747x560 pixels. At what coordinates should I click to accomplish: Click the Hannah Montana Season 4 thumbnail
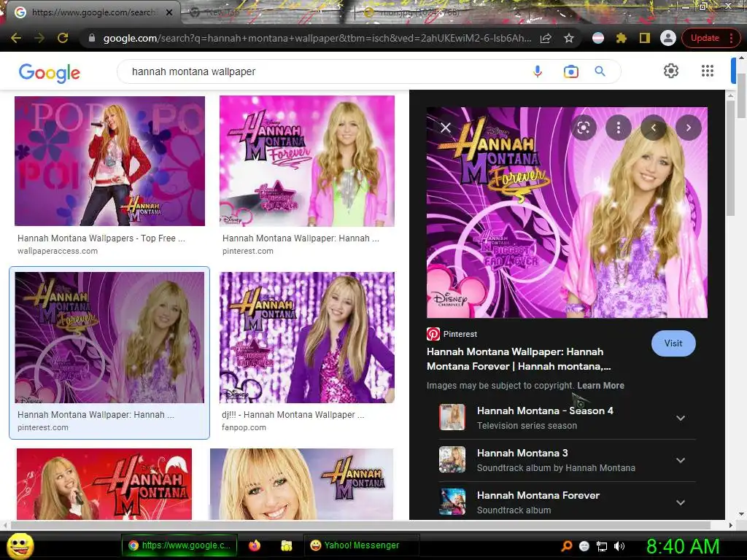[452, 417]
